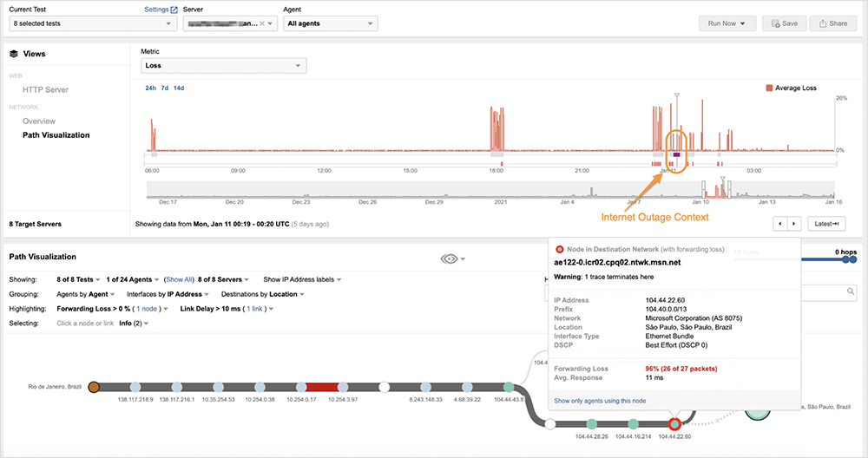Open the network Overview view

[x=39, y=121]
